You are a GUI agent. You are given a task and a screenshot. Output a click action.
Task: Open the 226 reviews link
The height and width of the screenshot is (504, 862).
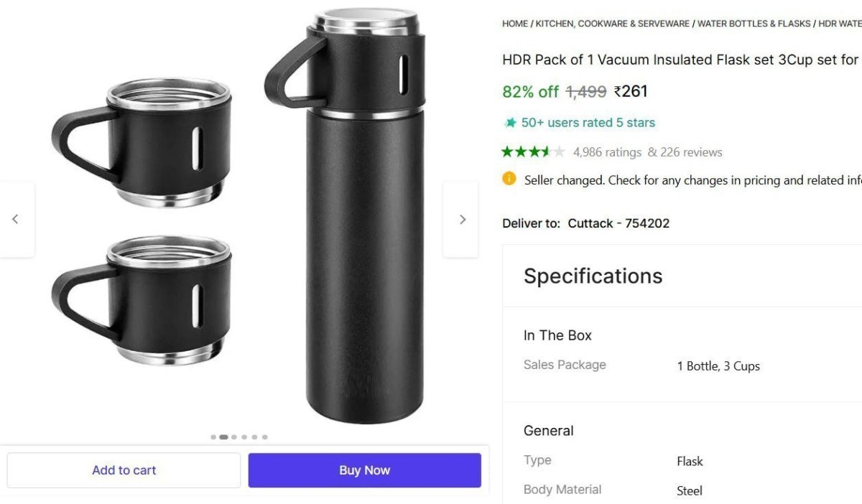click(x=685, y=152)
